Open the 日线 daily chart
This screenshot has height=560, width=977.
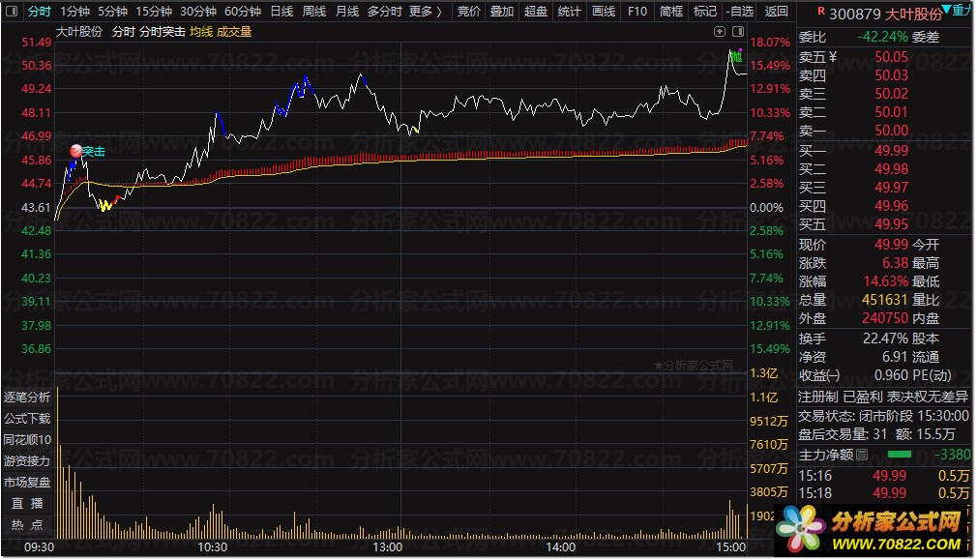click(x=281, y=12)
